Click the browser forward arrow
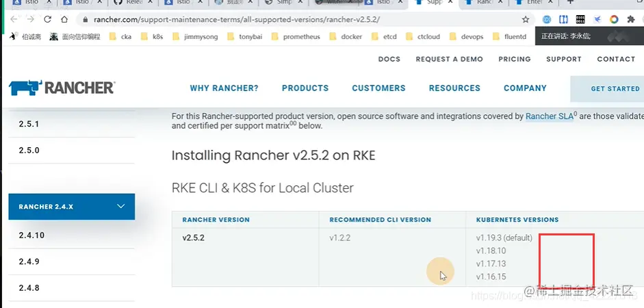 tap(30, 19)
